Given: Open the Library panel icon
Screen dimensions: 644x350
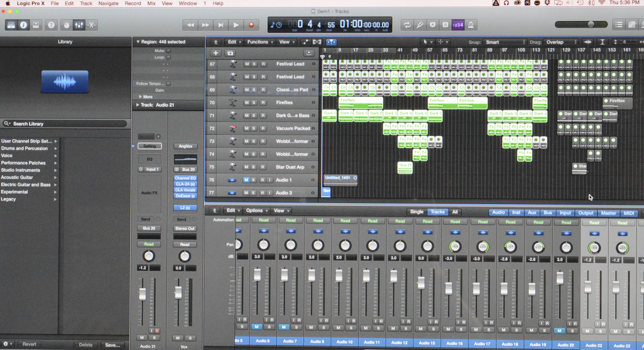Looking at the screenshot, I should [x=11, y=25].
